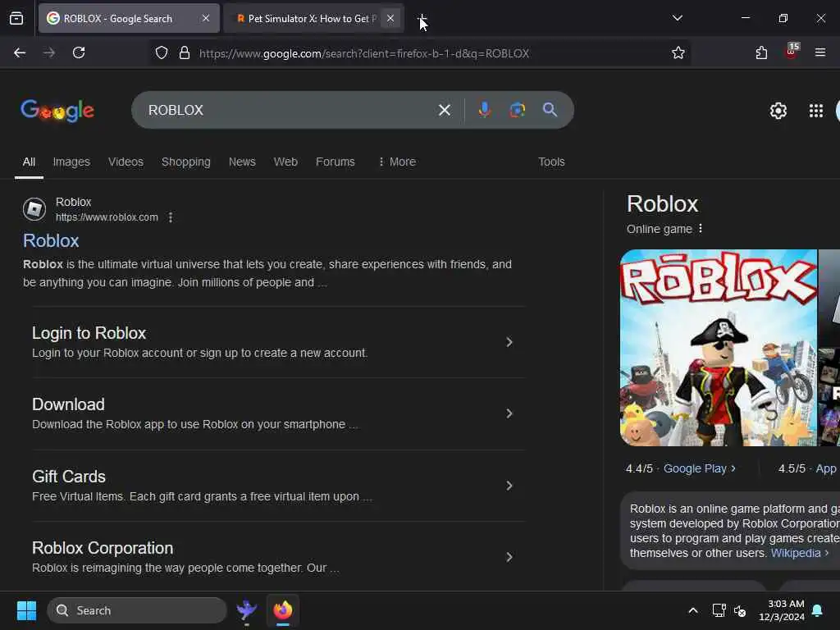Switch to Web results
Screen dimensions: 840x630
click(285, 162)
